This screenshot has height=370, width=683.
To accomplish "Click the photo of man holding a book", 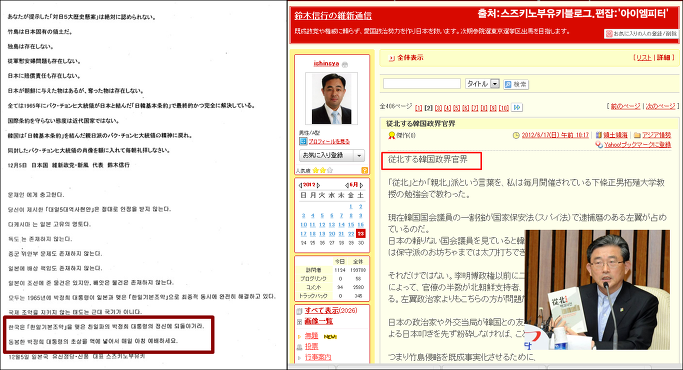I will [597, 289].
